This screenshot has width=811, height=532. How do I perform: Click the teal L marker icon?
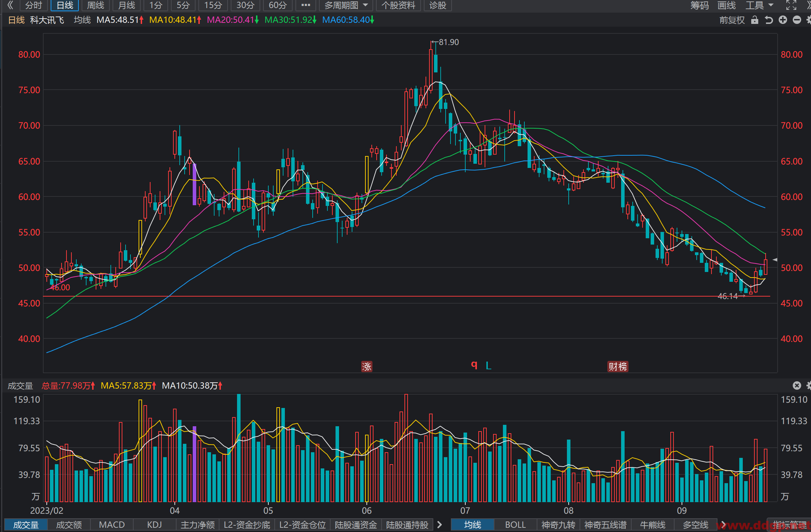(488, 366)
